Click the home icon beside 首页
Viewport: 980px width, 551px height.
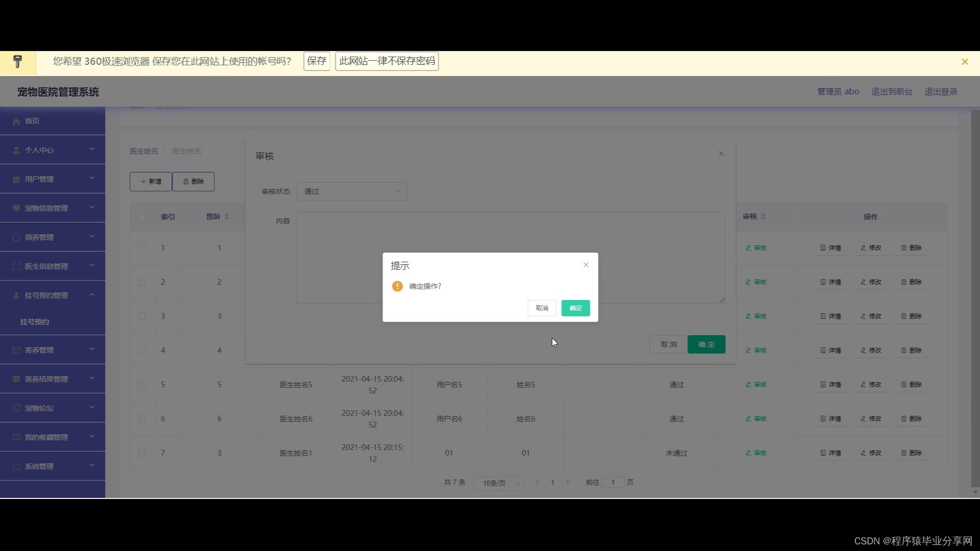point(16,121)
